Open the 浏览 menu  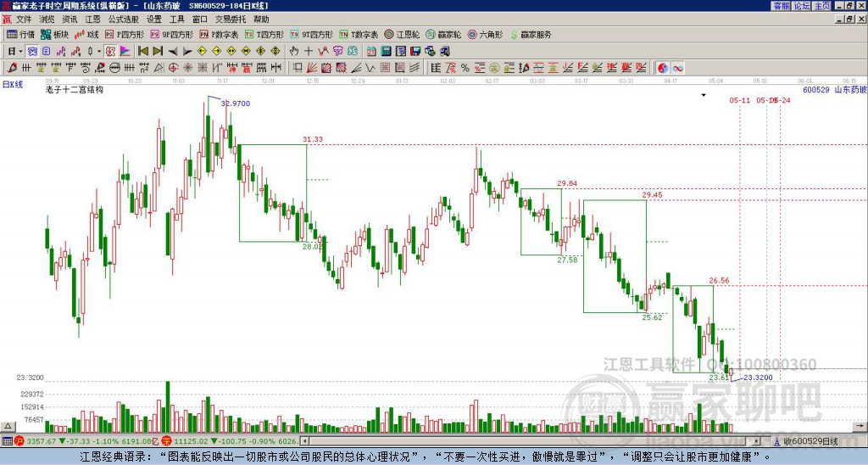(x=47, y=20)
